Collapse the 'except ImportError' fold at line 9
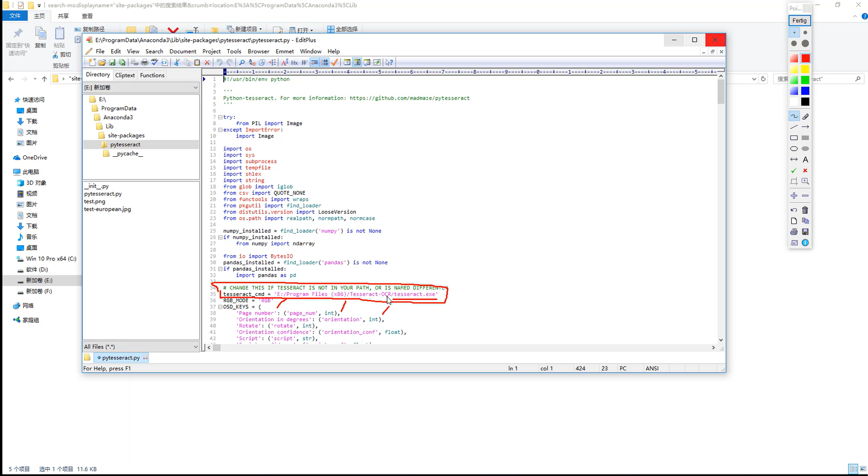Screen dimensions: 868x476 220,130
